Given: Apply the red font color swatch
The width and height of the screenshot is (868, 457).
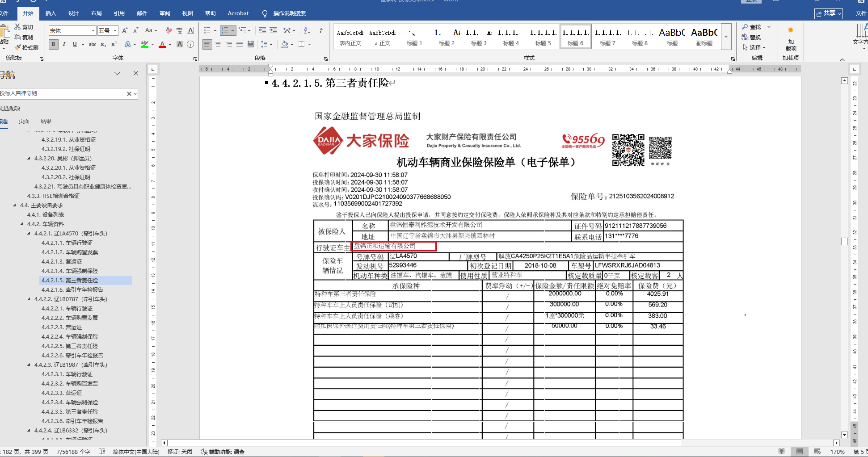Looking at the screenshot, I should pos(162,44).
